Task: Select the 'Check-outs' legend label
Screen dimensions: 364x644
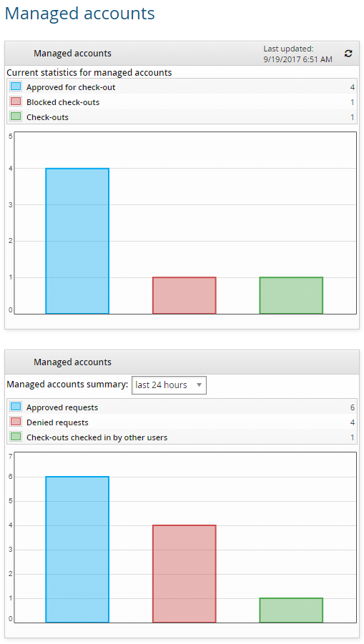Action: click(x=48, y=117)
